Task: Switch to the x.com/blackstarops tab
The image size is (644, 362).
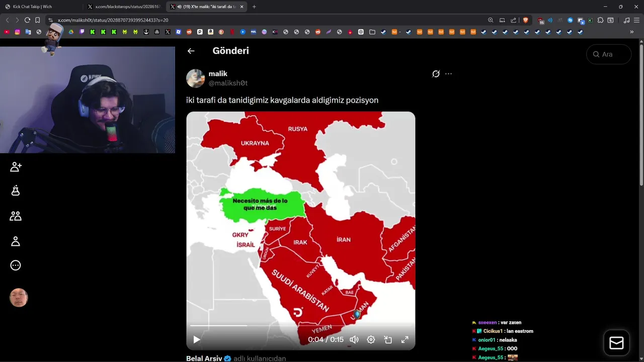Action: point(124,7)
